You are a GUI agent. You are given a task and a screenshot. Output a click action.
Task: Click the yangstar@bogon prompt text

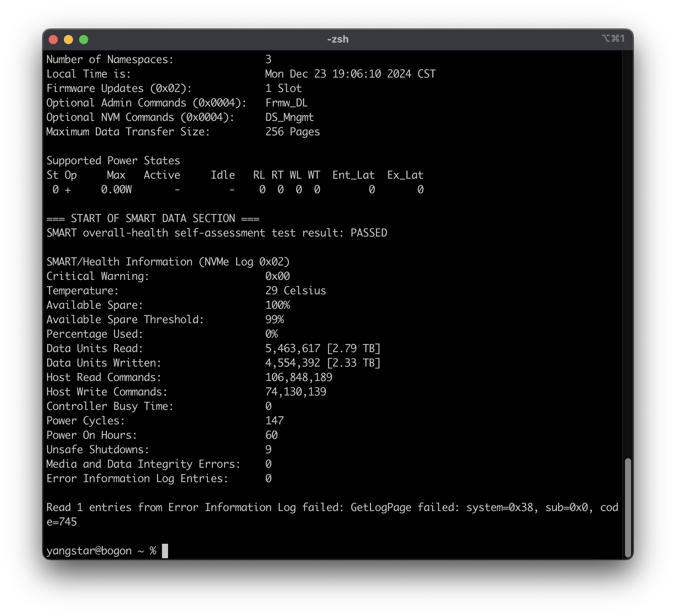click(x=89, y=551)
